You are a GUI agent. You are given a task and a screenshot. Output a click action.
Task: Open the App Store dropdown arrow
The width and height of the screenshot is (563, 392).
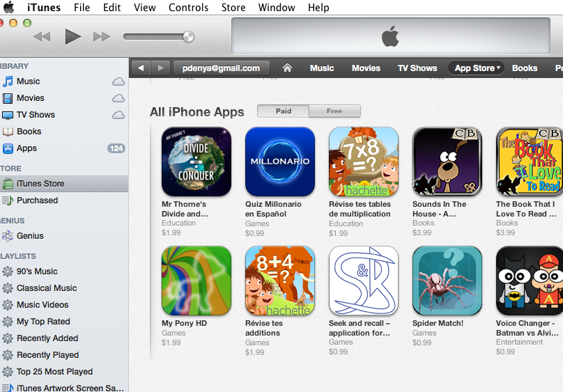coord(498,68)
